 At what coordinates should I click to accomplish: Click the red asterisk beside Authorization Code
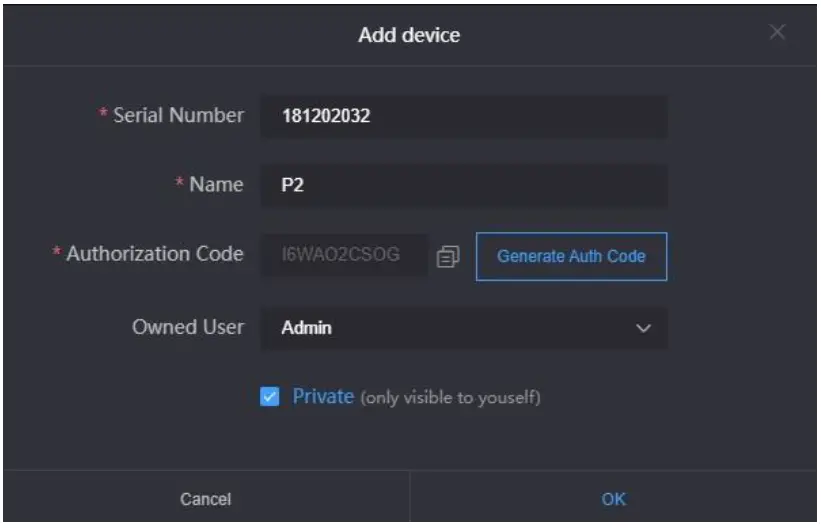pyautogui.click(x=56, y=255)
